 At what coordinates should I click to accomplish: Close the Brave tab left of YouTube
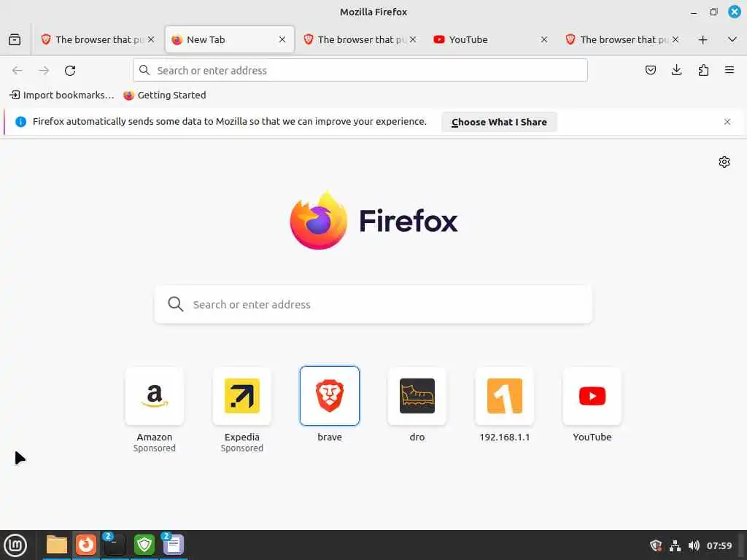click(413, 39)
